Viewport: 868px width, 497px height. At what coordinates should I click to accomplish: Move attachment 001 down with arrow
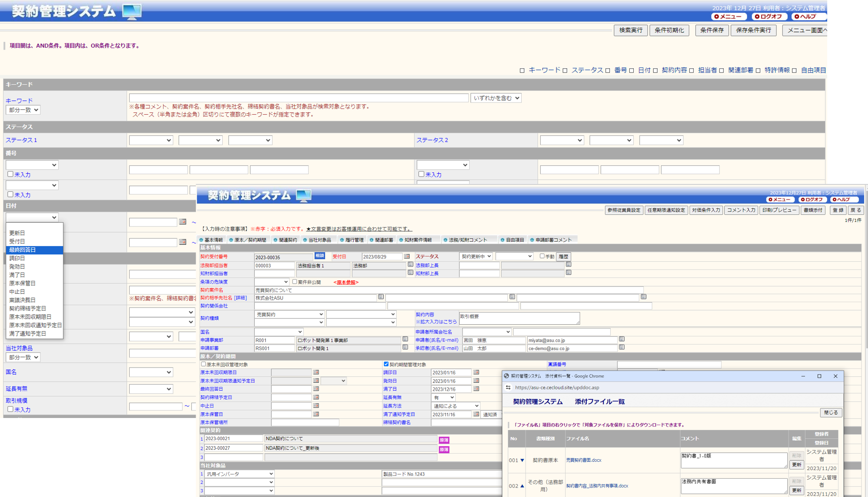522,460
